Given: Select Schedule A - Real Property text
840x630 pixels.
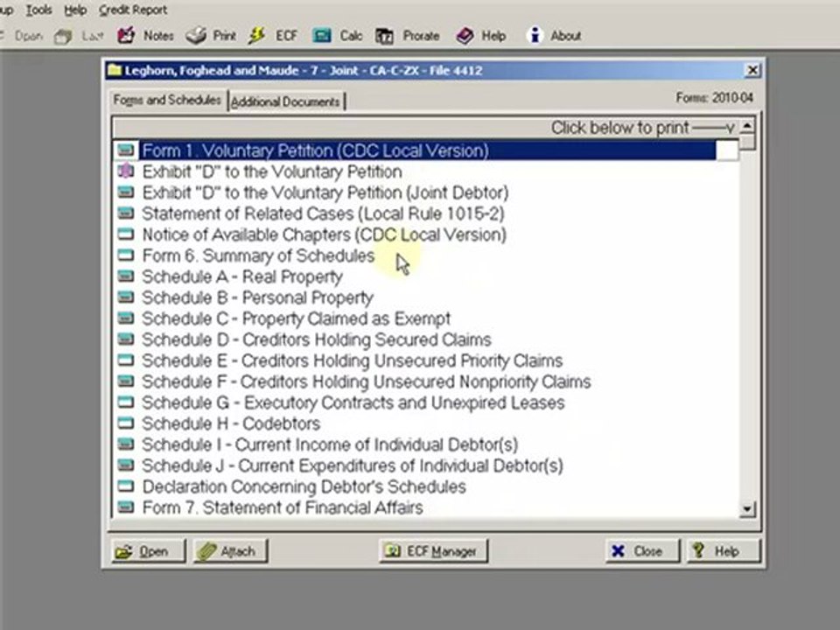Looking at the screenshot, I should pyautogui.click(x=242, y=276).
